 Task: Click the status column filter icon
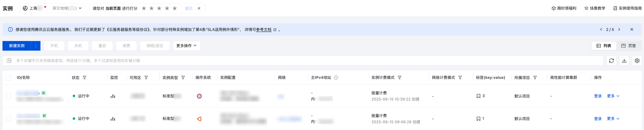tap(84, 78)
